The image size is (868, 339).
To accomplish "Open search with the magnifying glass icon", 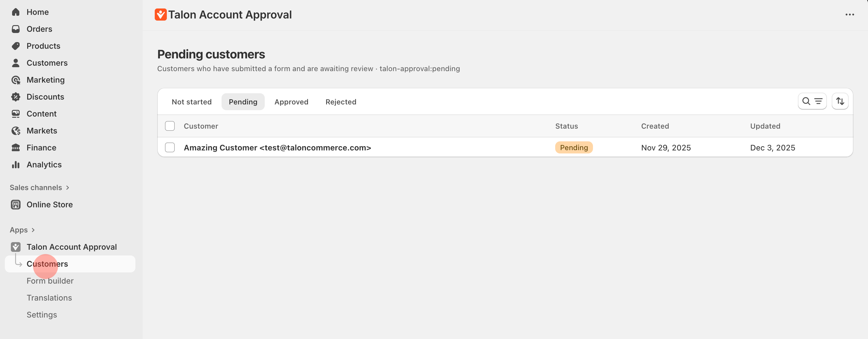I will coord(806,101).
